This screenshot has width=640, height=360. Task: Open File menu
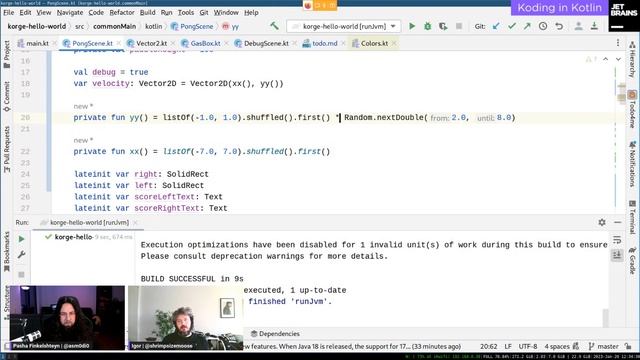[9, 12]
